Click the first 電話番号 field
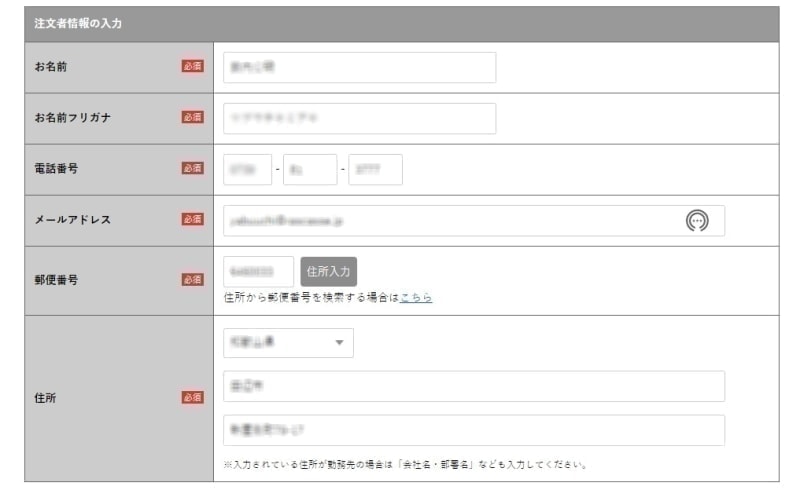Image resolution: width=800 pixels, height=501 pixels. [x=248, y=170]
